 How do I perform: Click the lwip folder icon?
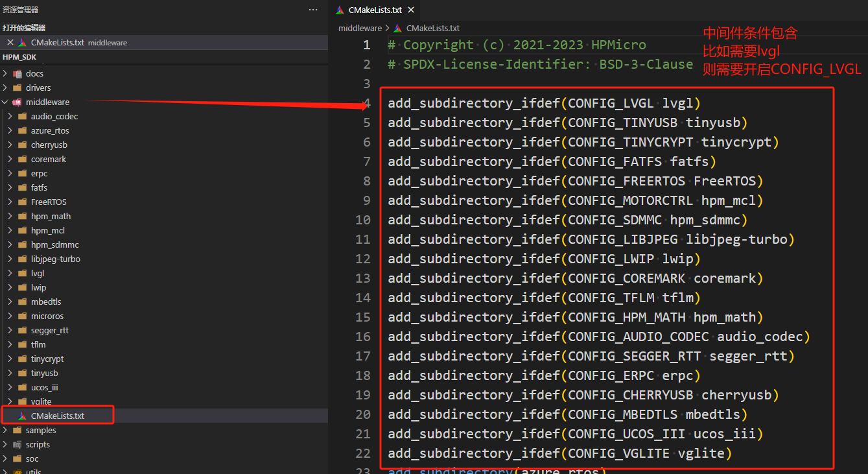tap(23, 287)
